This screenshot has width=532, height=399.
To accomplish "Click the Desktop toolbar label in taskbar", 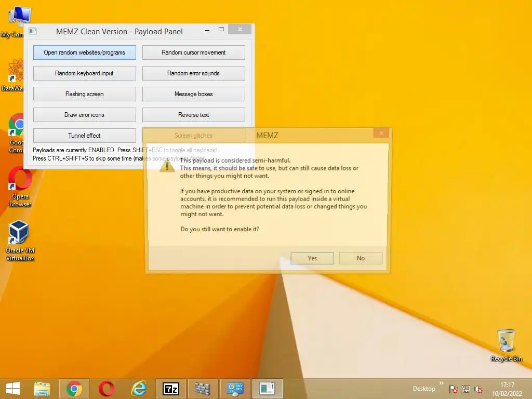I will coord(424,389).
